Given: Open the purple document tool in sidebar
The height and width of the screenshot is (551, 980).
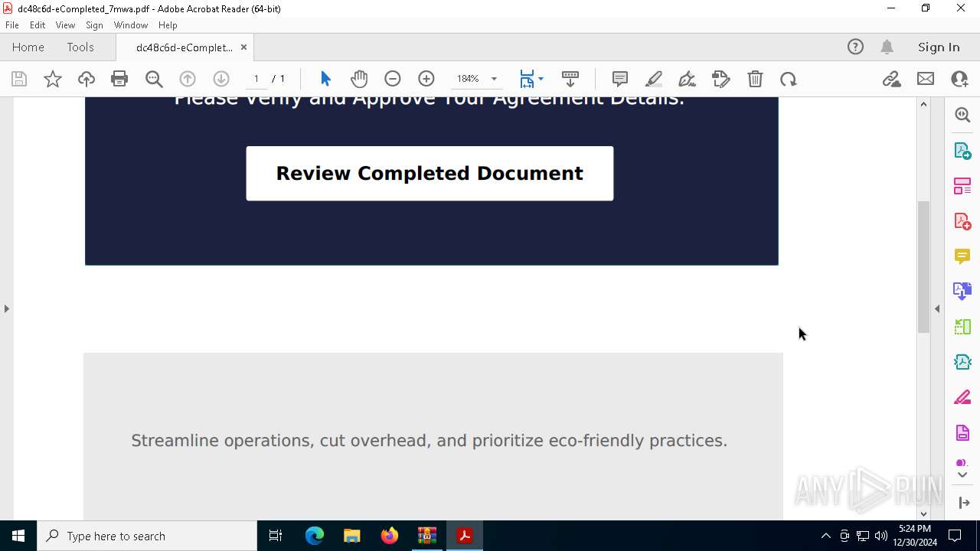Looking at the screenshot, I should point(962,433).
